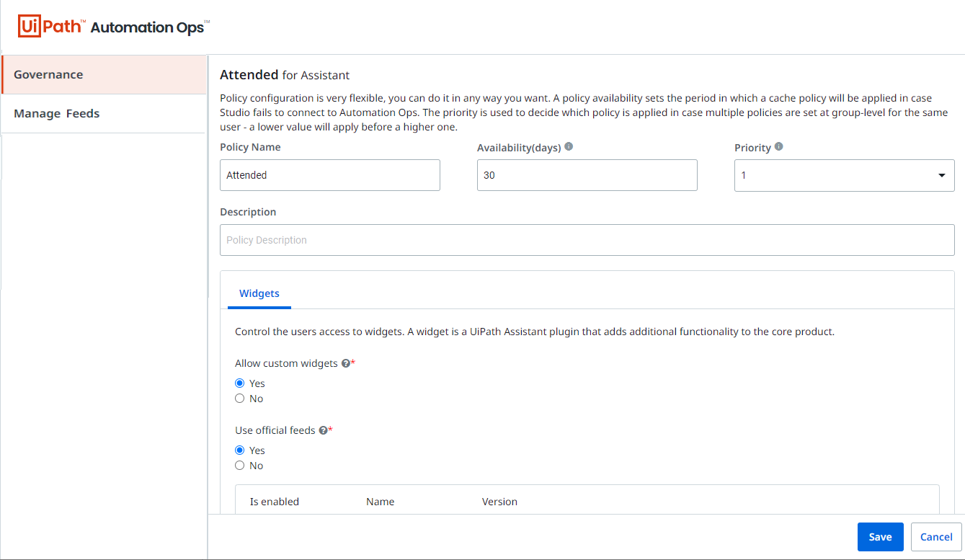Click the Priority info icon
The height and width of the screenshot is (560, 965).
point(778,146)
